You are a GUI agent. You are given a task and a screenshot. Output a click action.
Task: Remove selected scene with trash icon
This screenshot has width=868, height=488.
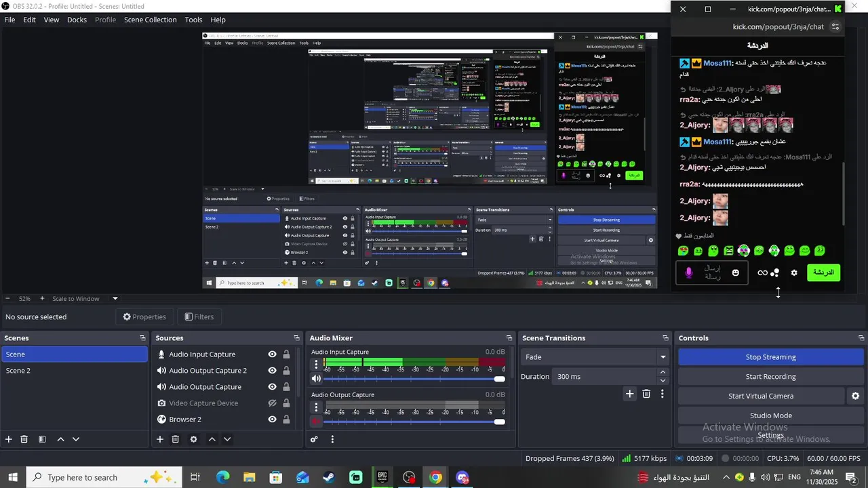pyautogui.click(x=24, y=439)
